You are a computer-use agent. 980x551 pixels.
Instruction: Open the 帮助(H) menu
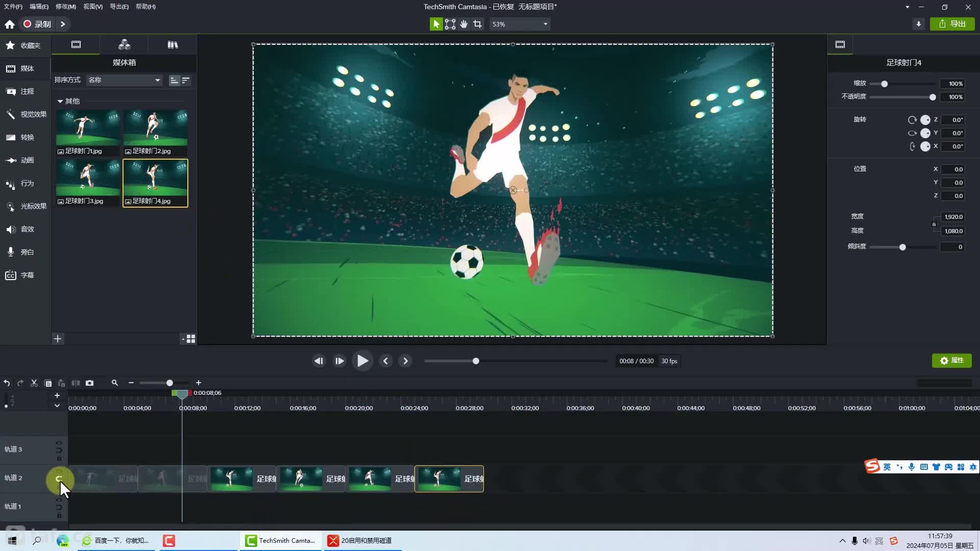145,7
